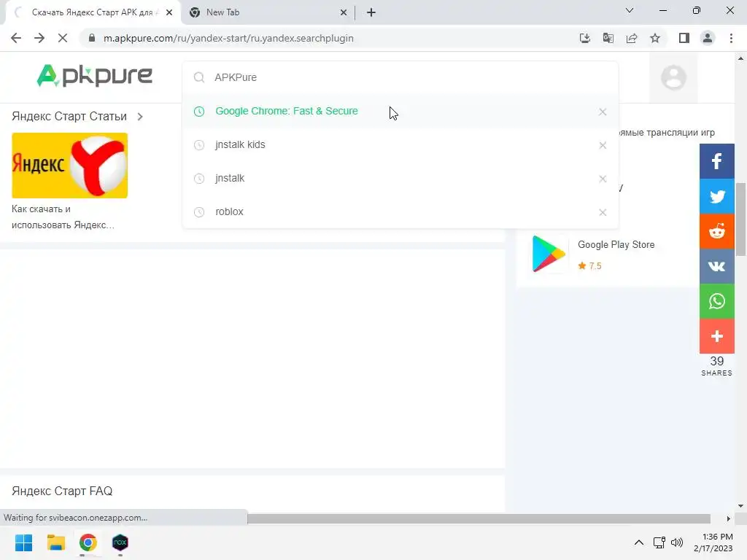Open Nox app from taskbar
Image resolution: width=747 pixels, height=560 pixels.
click(x=120, y=542)
